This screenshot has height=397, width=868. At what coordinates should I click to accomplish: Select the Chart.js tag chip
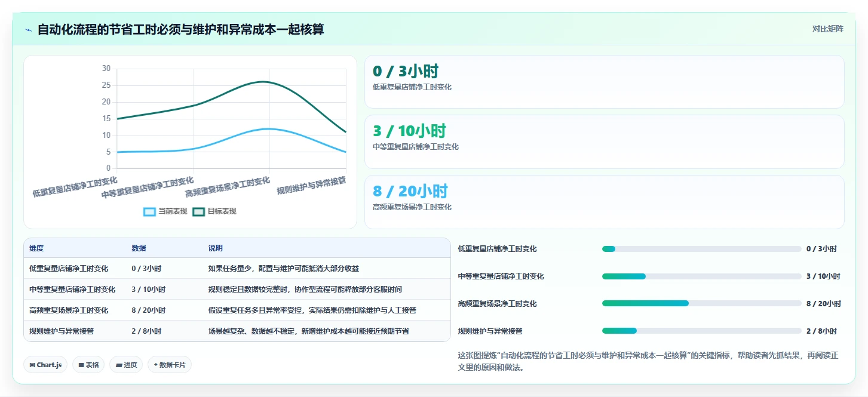[45, 365]
